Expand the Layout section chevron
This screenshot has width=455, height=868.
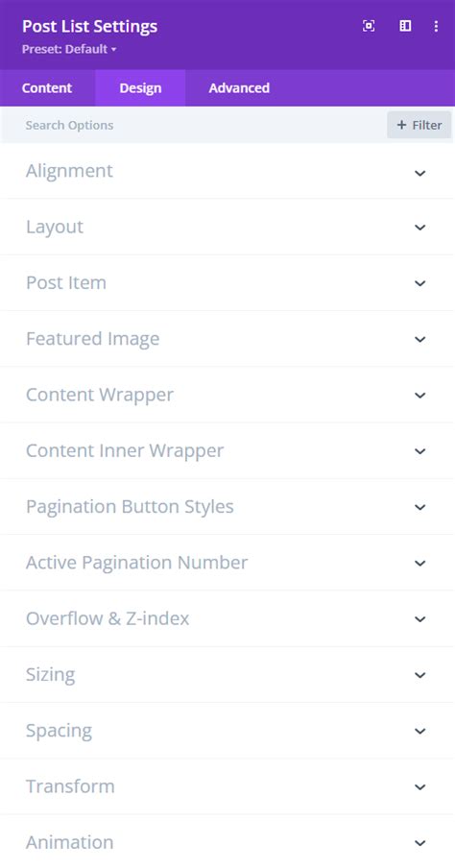coord(420,228)
